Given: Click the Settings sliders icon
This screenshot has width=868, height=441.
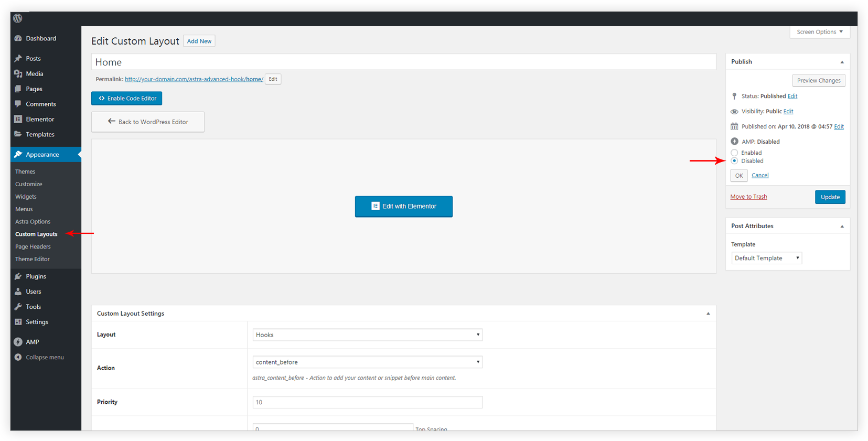Looking at the screenshot, I should point(18,322).
